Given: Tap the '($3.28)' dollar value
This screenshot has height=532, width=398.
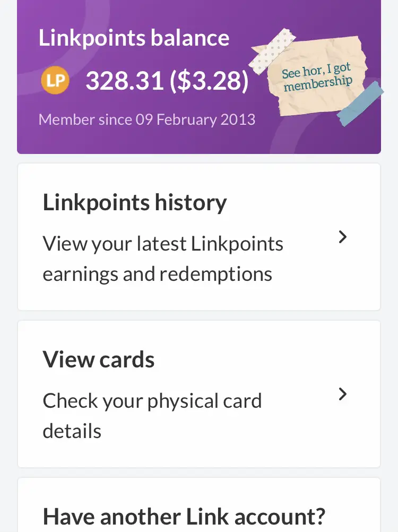Looking at the screenshot, I should (209, 81).
